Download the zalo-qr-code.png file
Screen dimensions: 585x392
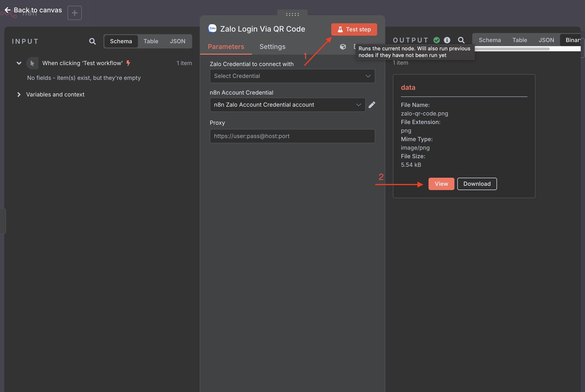(x=477, y=184)
